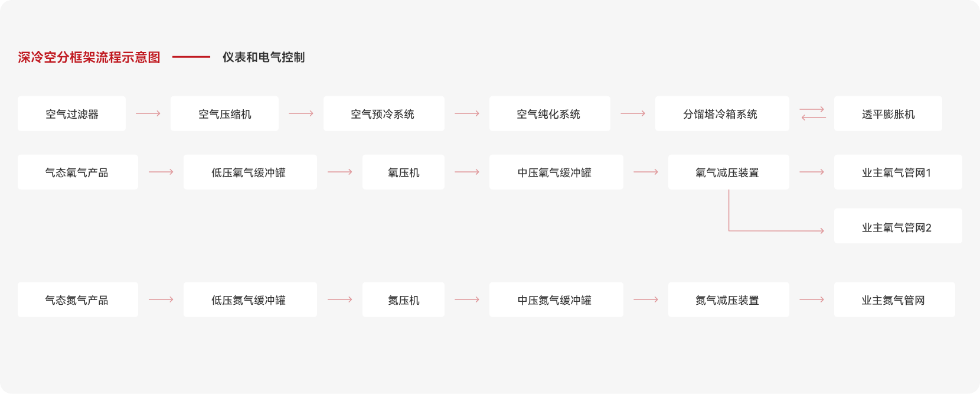Image resolution: width=980 pixels, height=394 pixels.
Task: Click the 空气过滤器 box
Action: click(71, 114)
